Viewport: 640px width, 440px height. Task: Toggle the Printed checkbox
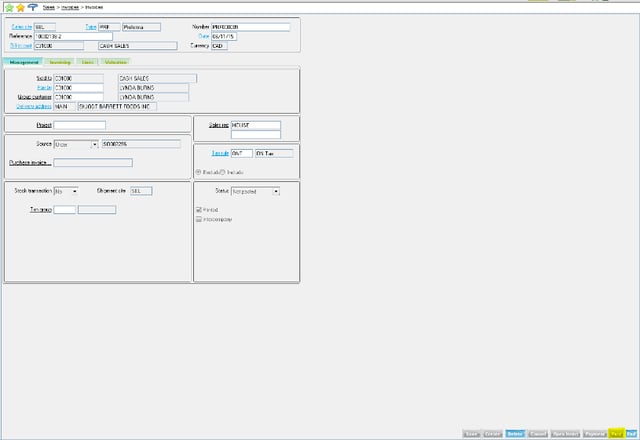pos(198,209)
